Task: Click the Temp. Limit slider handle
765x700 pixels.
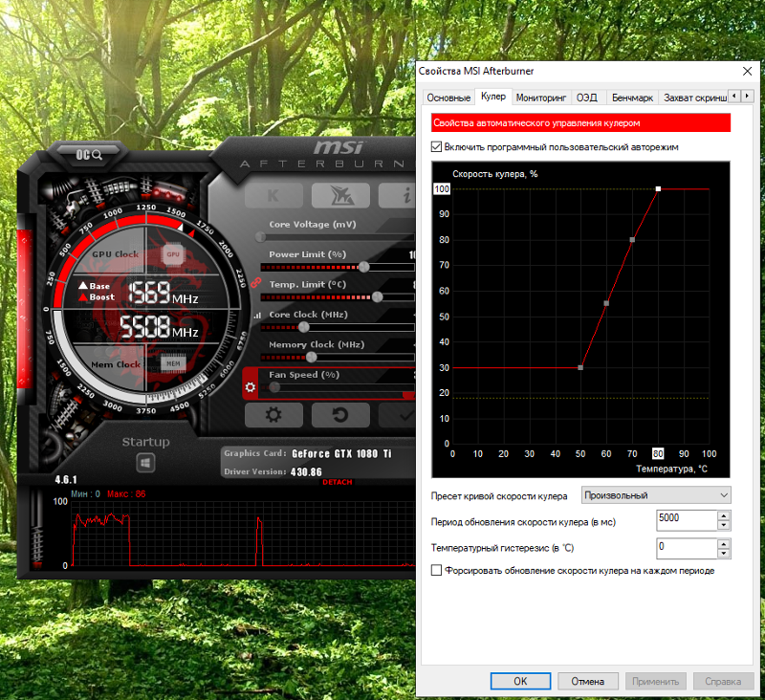Action: click(x=377, y=296)
